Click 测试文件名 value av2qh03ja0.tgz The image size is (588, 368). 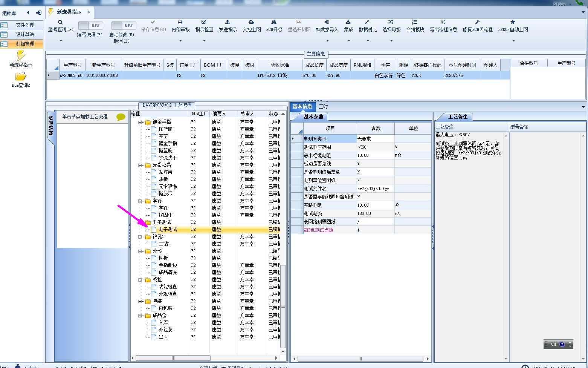[375, 189]
